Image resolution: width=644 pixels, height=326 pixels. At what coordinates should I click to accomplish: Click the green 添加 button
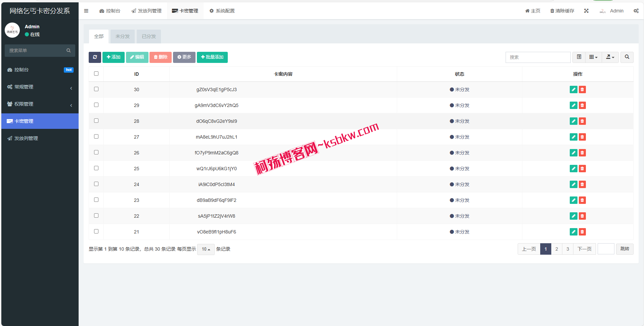(x=114, y=57)
